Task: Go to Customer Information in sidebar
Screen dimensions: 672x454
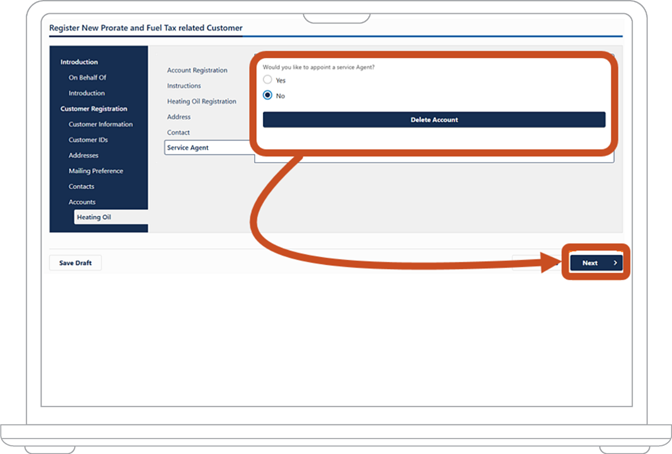Action: tap(101, 124)
